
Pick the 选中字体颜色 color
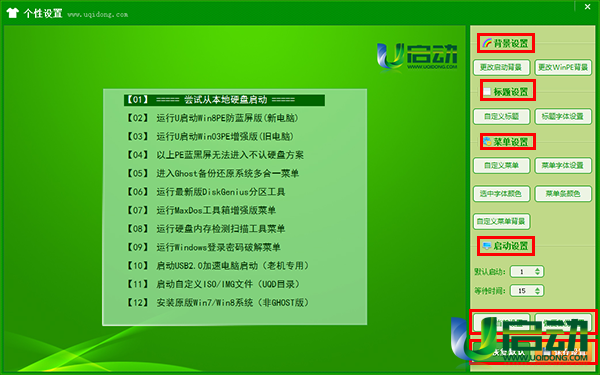pyautogui.click(x=501, y=194)
